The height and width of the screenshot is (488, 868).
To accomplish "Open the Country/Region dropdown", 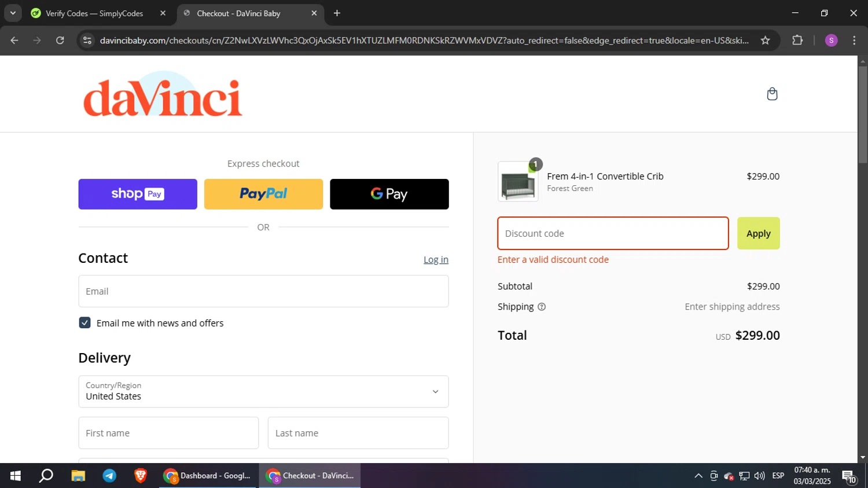I will tap(263, 391).
